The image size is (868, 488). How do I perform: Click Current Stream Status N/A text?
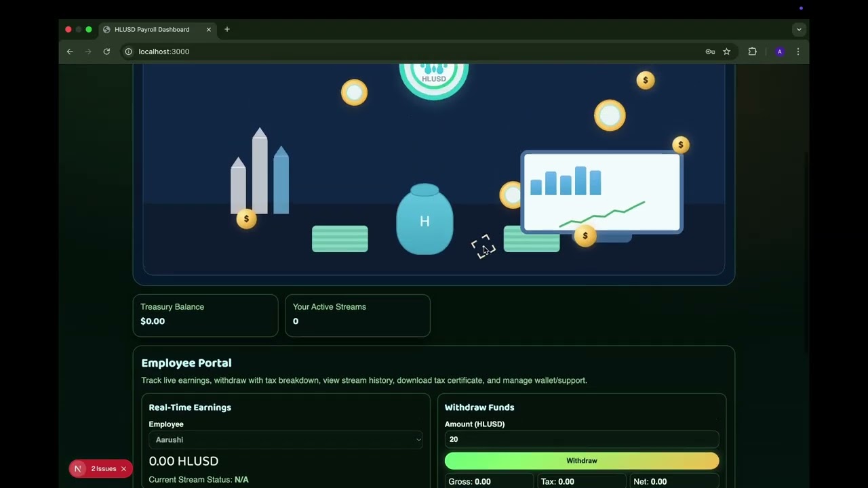pyautogui.click(x=199, y=480)
